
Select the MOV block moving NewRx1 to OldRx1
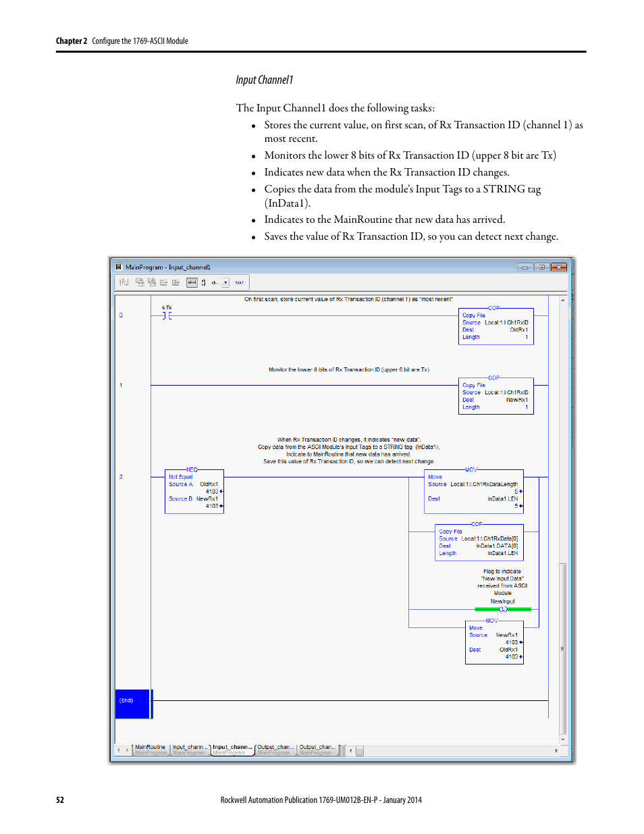tap(494, 642)
